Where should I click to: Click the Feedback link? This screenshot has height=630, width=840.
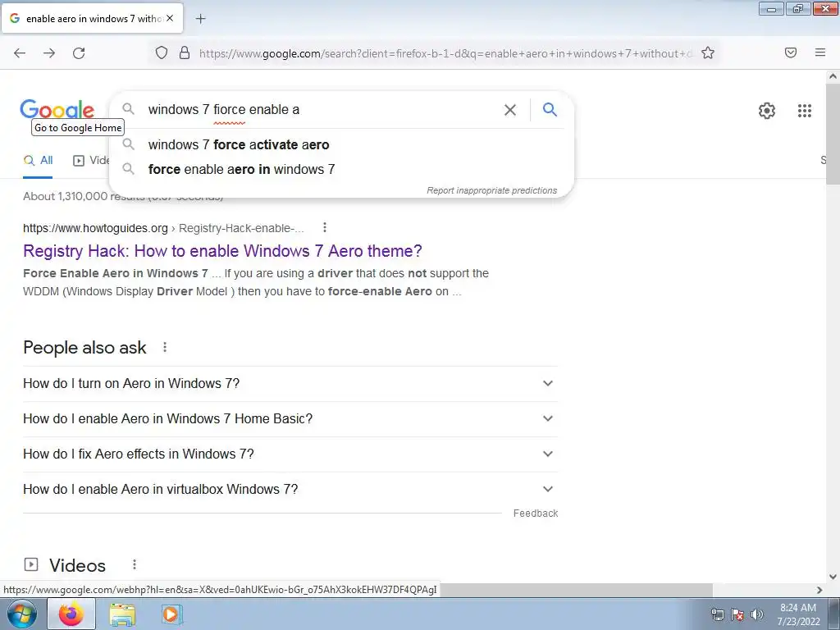pyautogui.click(x=535, y=514)
